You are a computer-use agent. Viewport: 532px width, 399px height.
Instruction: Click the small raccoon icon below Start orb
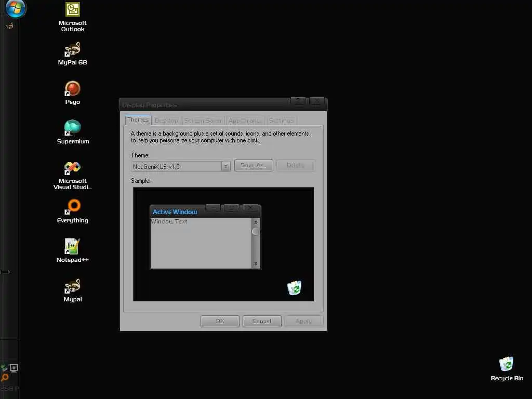(x=9, y=26)
